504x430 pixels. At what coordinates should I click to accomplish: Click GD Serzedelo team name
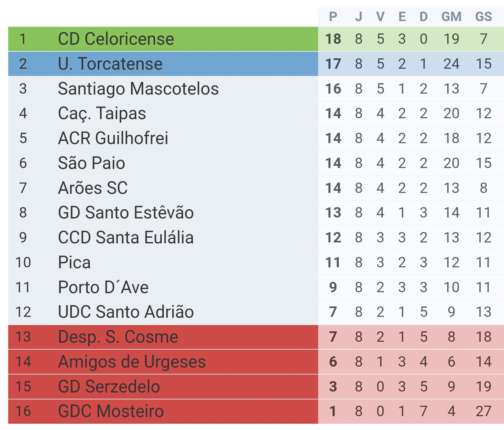(109, 386)
